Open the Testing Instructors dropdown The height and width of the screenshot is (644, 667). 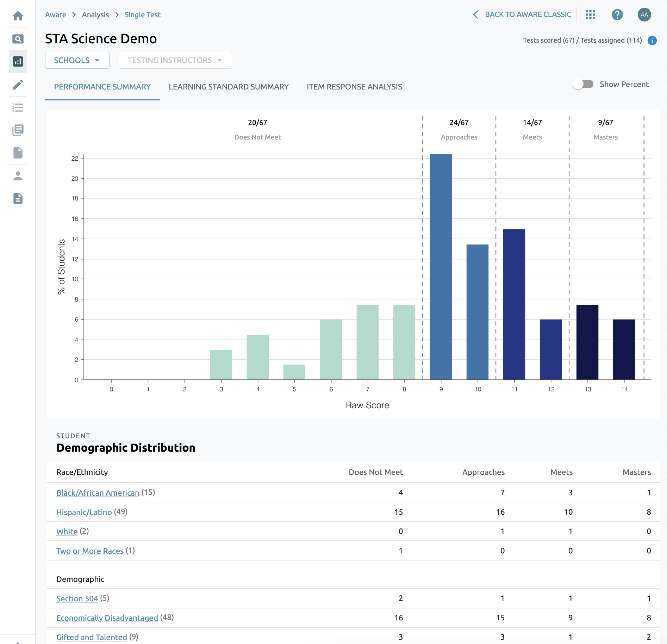[x=175, y=60]
